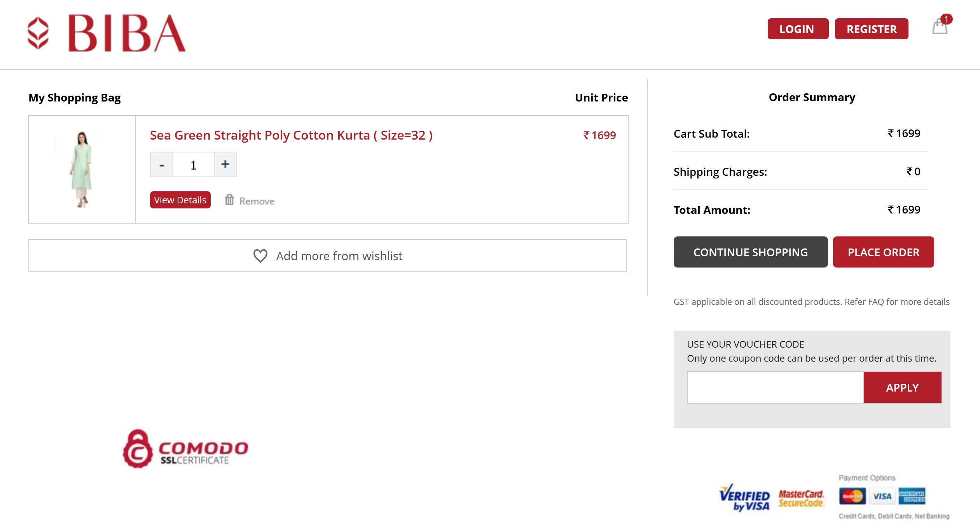980x523 pixels.
Task: Increase quantity with the plus button
Action: tap(225, 164)
